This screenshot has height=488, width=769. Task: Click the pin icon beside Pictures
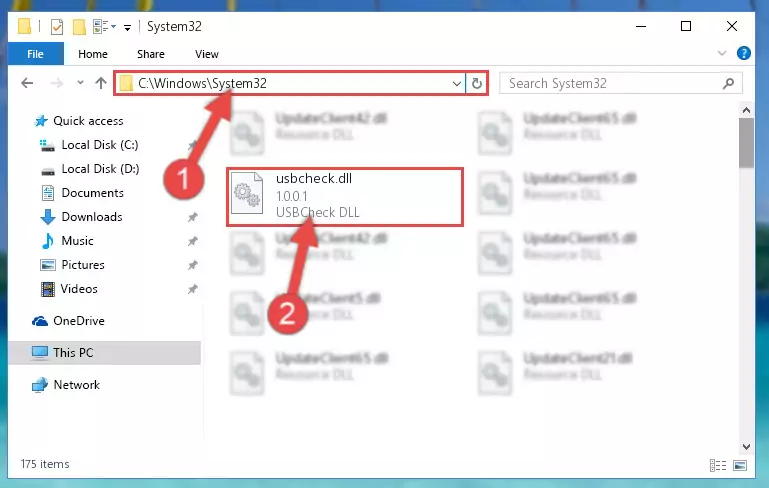(x=193, y=265)
